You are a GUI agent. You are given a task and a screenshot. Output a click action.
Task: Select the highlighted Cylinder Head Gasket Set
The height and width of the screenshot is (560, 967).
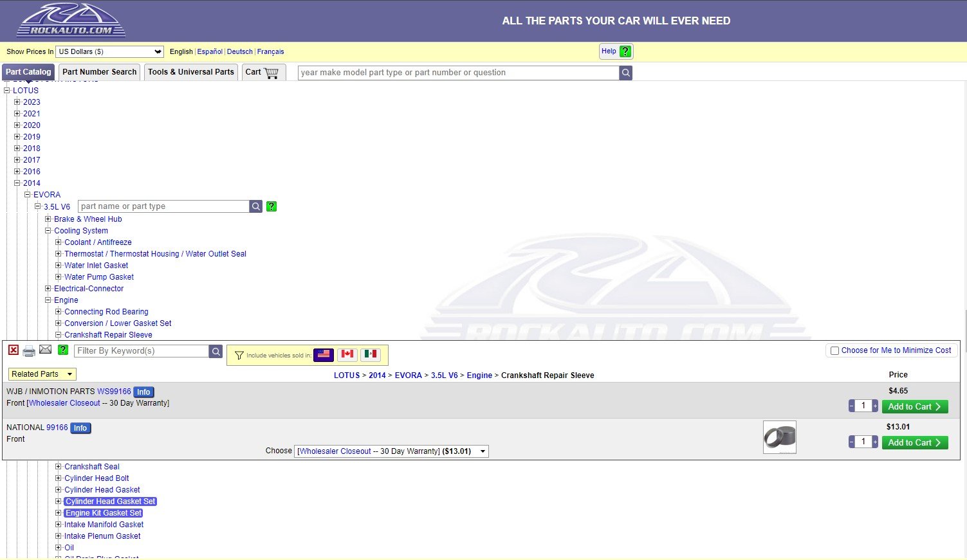tap(111, 501)
